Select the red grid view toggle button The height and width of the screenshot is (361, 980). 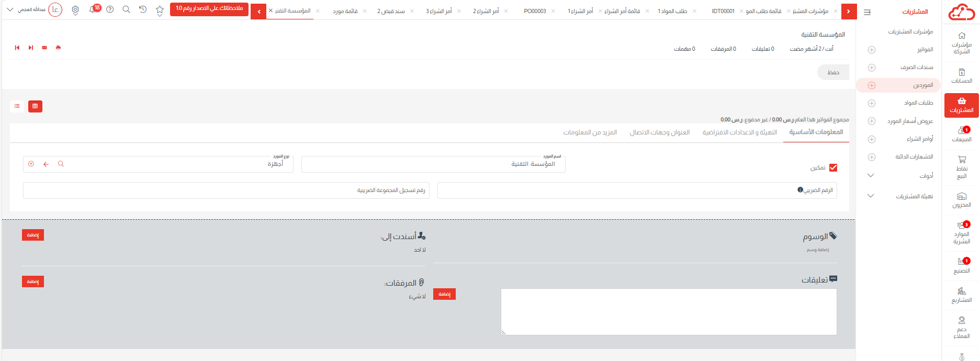click(x=35, y=106)
